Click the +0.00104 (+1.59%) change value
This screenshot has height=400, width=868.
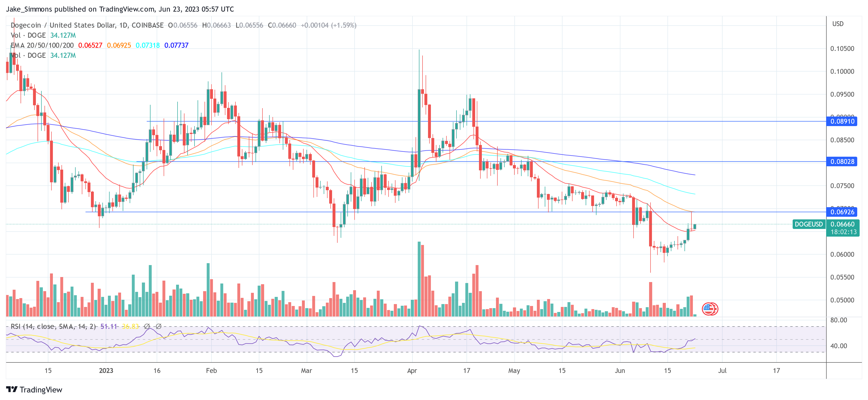328,25
